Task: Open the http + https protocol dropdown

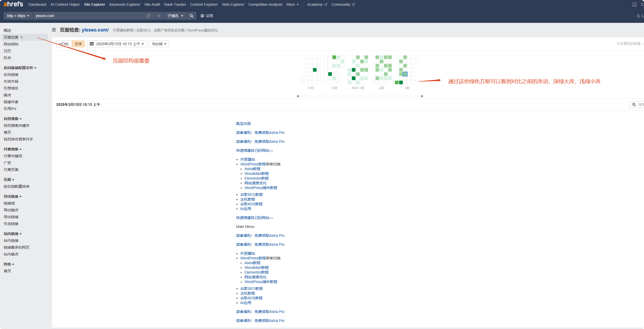Action: (x=18, y=16)
